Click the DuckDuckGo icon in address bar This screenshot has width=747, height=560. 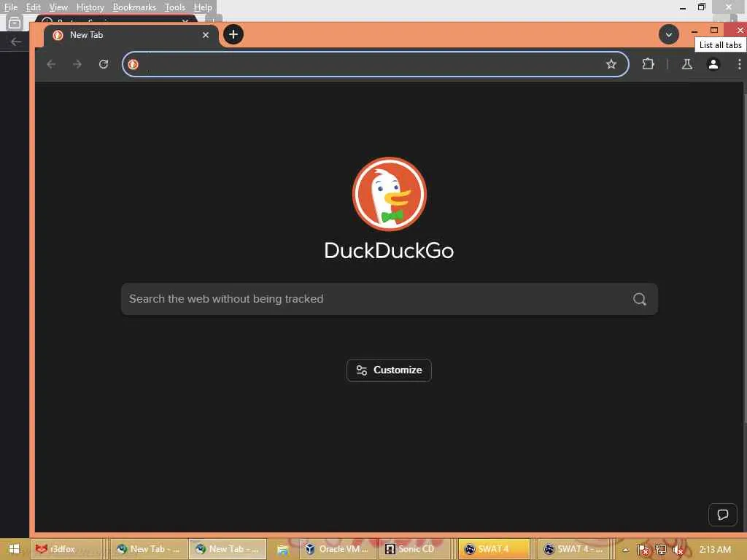pyautogui.click(x=133, y=64)
